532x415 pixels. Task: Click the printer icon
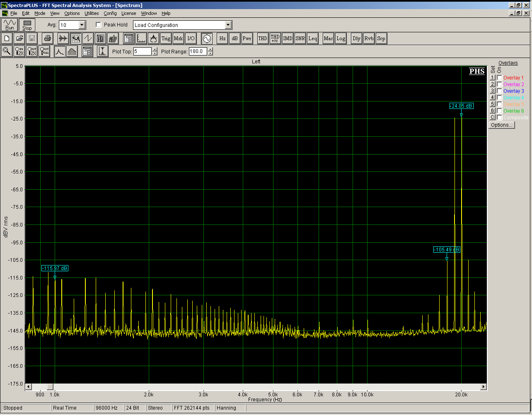click(48, 39)
